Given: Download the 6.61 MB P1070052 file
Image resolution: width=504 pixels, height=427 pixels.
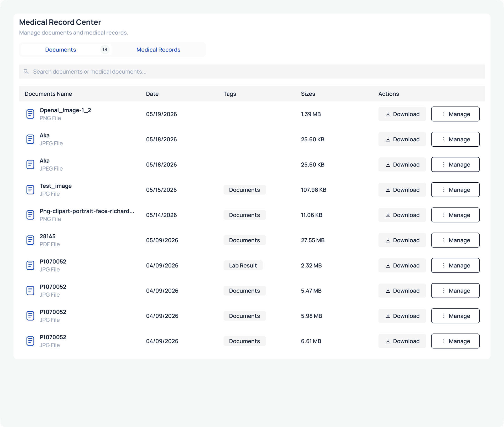Looking at the screenshot, I should [402, 341].
